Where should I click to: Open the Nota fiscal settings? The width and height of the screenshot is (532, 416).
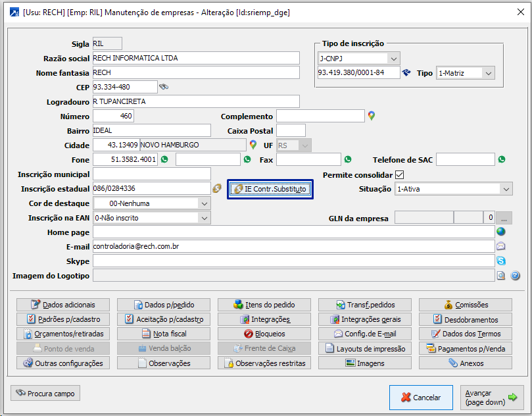164,334
